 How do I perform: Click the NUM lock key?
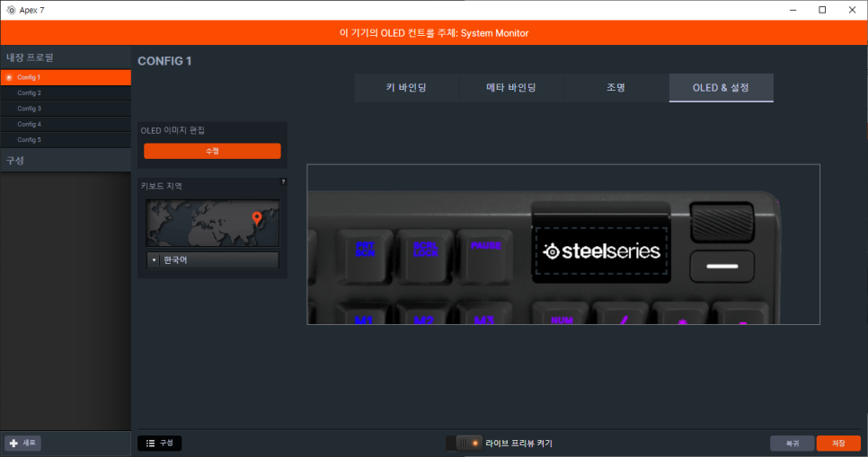pos(561,314)
